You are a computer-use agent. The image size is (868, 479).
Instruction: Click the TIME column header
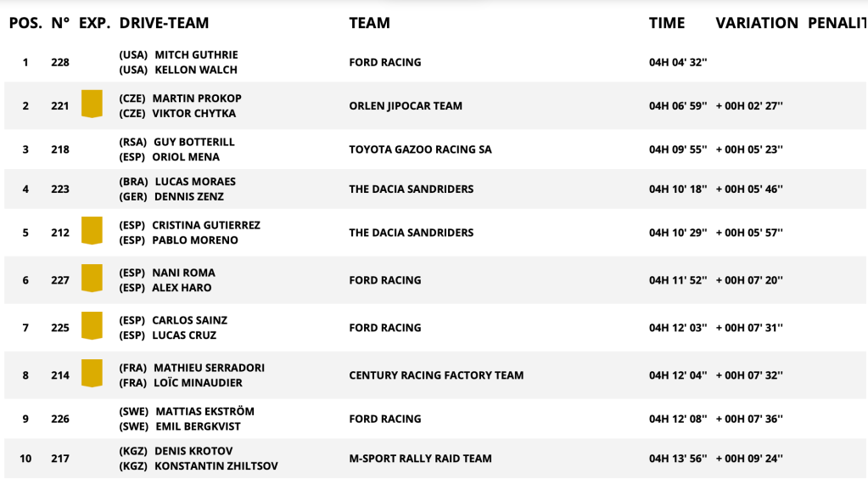click(667, 23)
